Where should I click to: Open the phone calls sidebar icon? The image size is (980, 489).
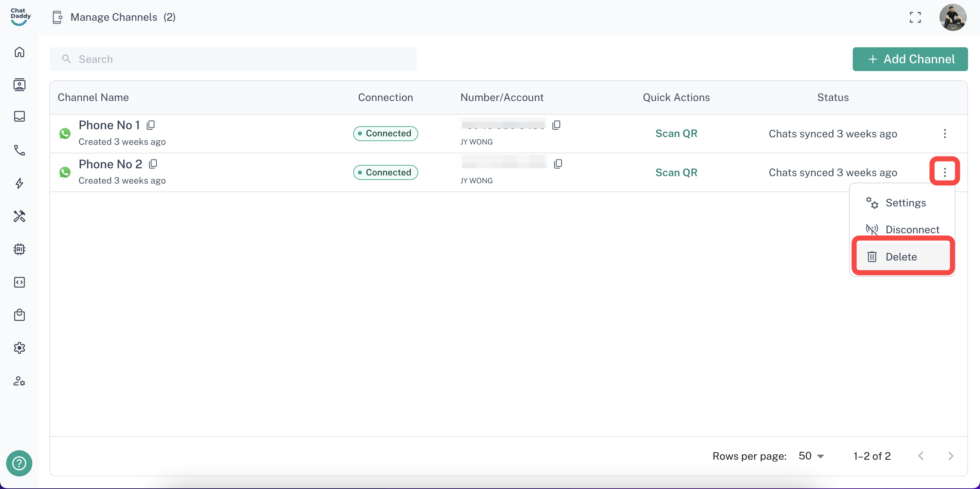19,150
